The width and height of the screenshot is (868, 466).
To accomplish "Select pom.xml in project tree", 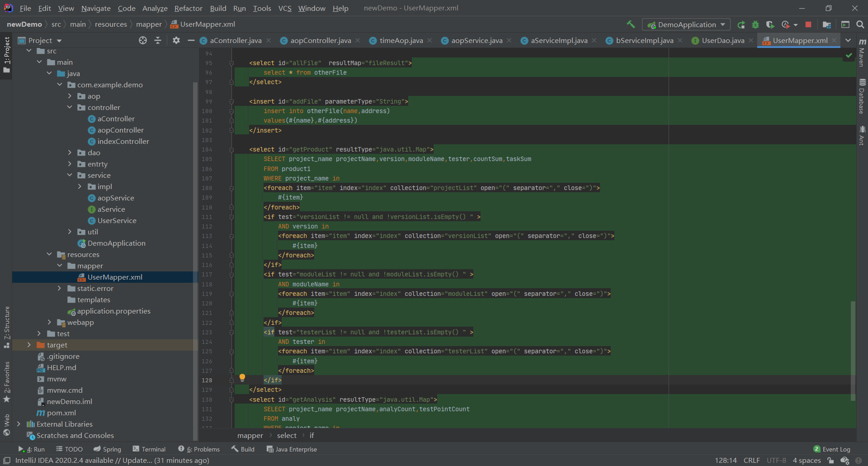I will pos(61,413).
